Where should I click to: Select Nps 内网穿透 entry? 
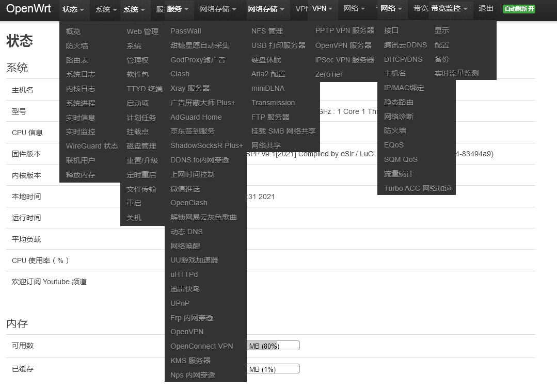pos(193,375)
